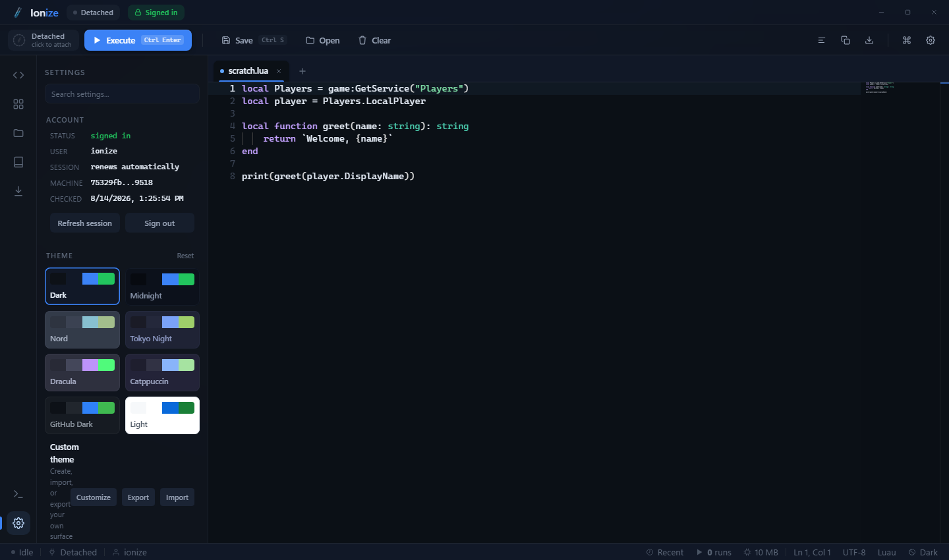Image resolution: width=949 pixels, height=560 pixels.
Task: Click the code minimap
Action: coord(880,88)
